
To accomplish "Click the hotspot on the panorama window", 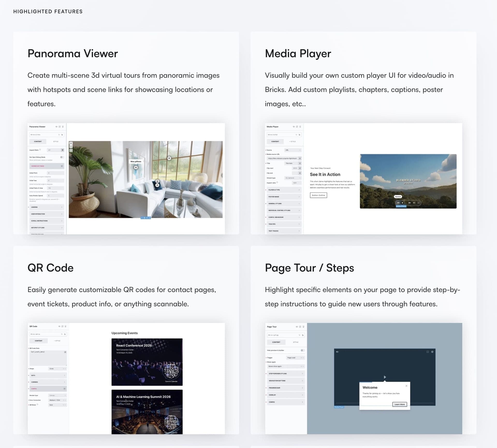I will (169, 158).
